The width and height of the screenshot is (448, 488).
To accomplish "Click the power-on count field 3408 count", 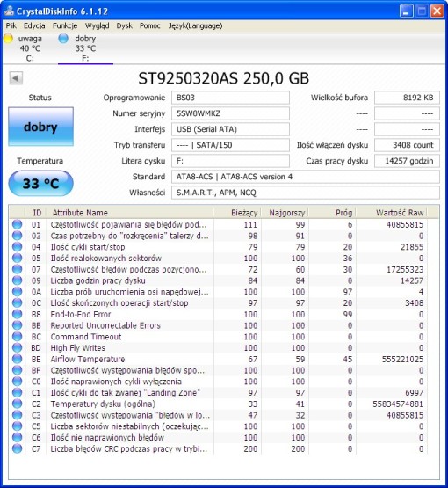I will click(407, 145).
